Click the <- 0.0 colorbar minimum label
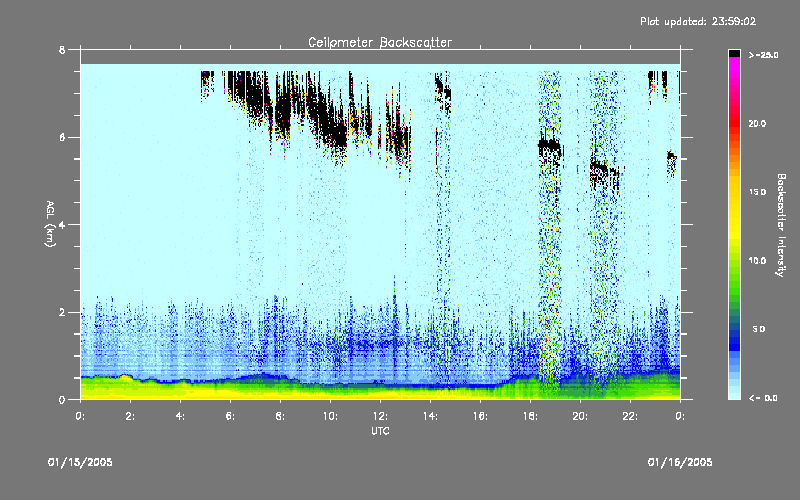 pyautogui.click(x=763, y=398)
